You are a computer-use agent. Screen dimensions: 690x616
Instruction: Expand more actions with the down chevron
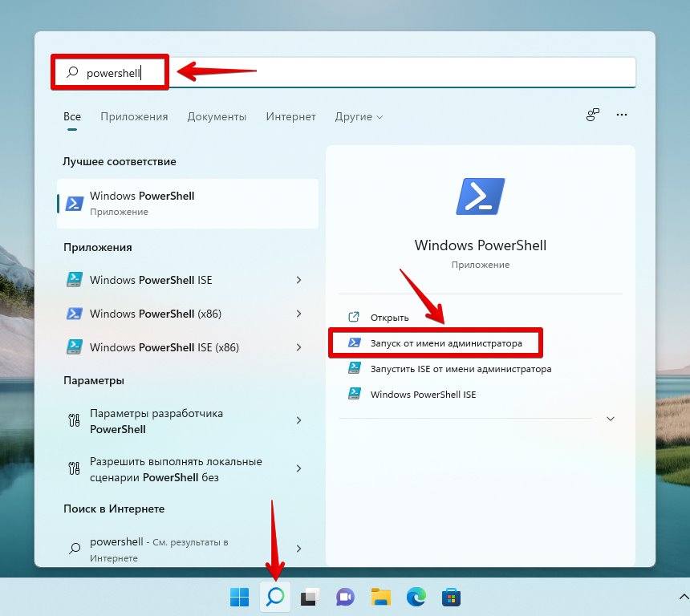pyautogui.click(x=611, y=419)
